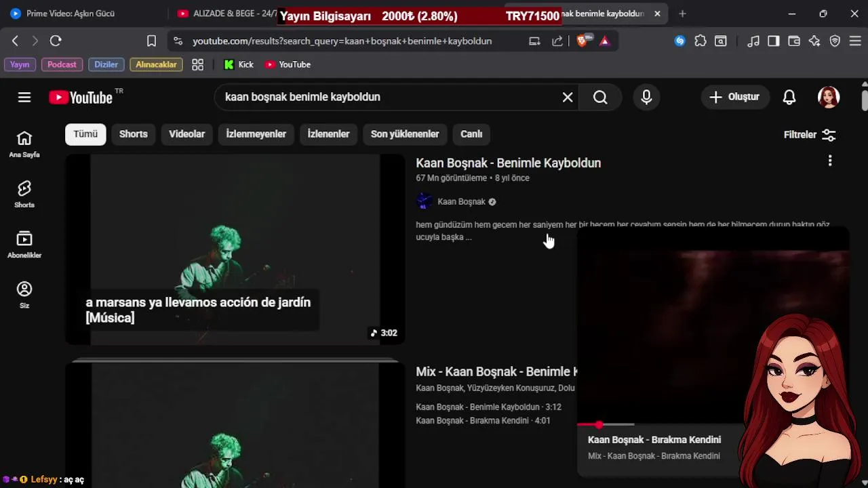Open the YouTube bookmark

click(288, 64)
